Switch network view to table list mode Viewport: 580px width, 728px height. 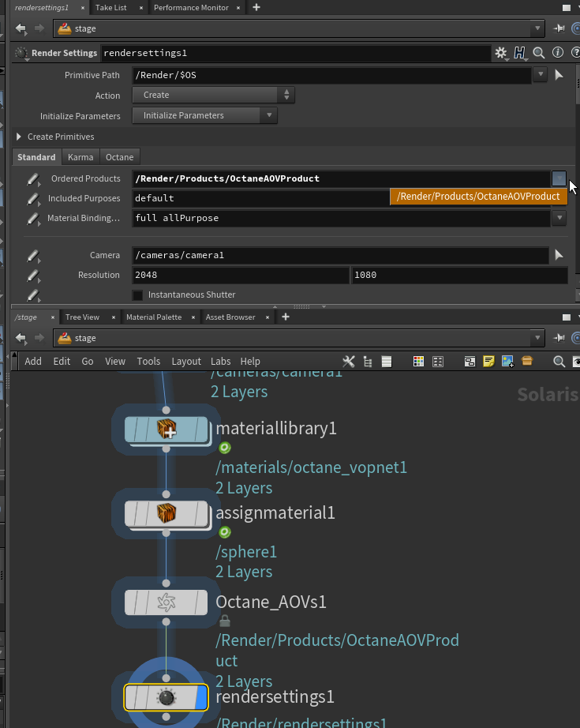387,361
